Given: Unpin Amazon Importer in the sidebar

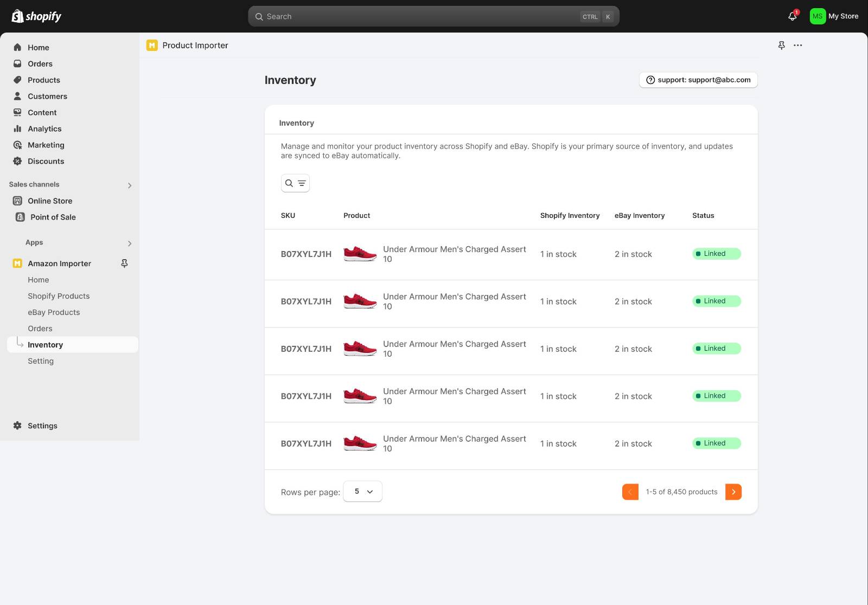Looking at the screenshot, I should click(124, 263).
